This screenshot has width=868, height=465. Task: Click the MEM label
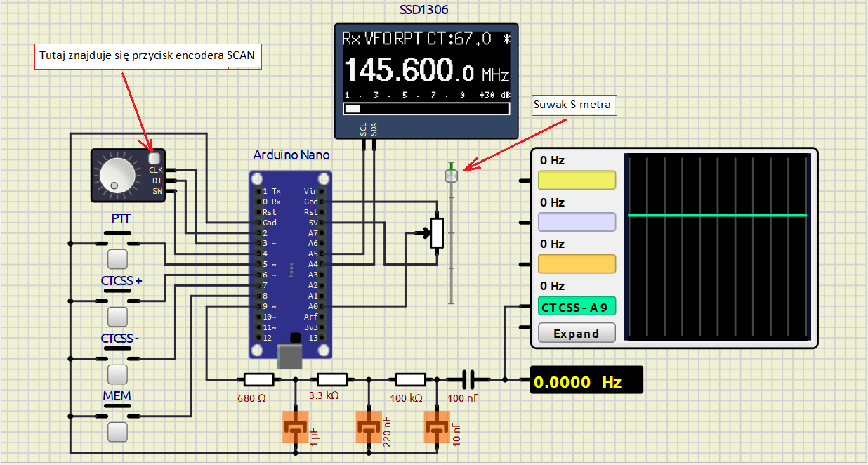tap(117, 396)
